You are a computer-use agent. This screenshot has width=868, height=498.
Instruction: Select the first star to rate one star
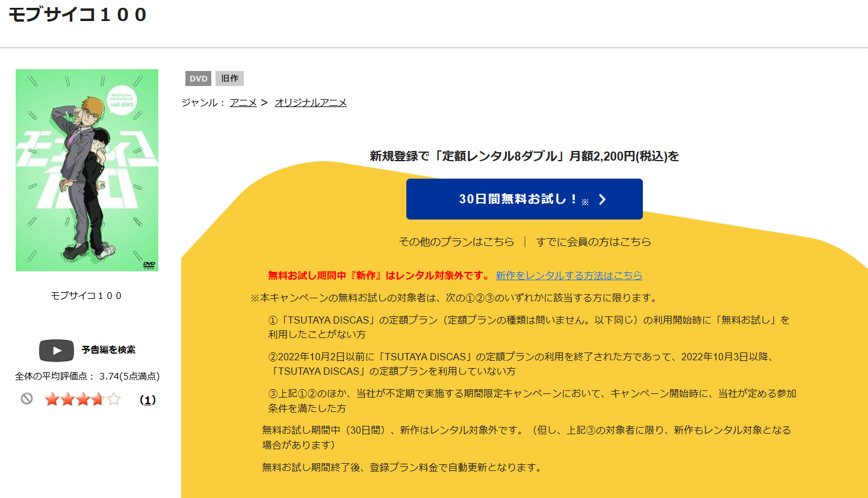pyautogui.click(x=51, y=398)
